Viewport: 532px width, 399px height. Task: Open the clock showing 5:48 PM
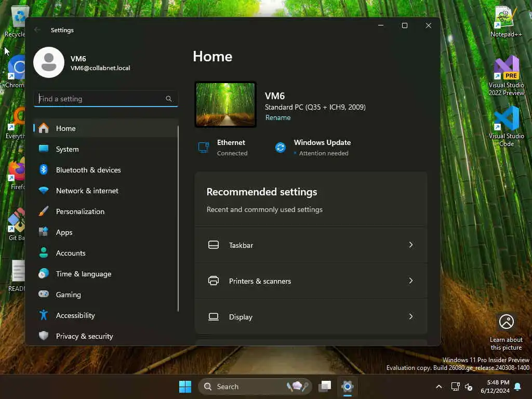(x=495, y=387)
